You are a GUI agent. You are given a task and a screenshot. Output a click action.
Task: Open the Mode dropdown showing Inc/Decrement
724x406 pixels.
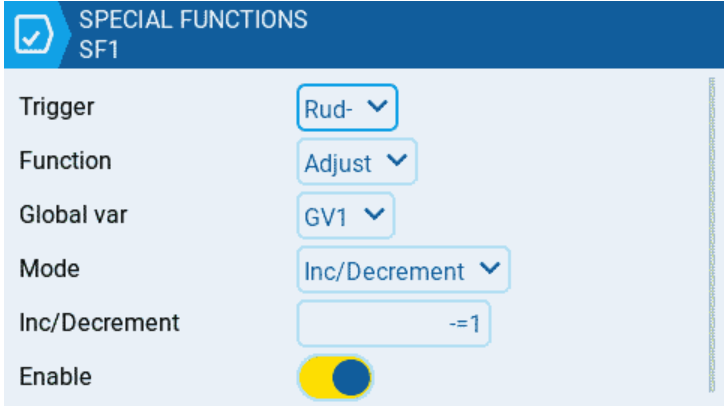[x=404, y=269]
